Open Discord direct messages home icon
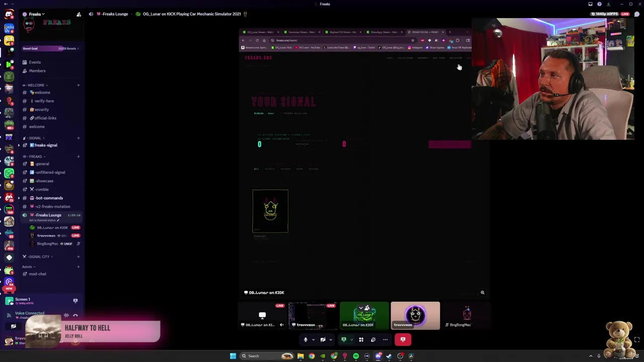The width and height of the screenshot is (644, 362). click(x=9, y=14)
